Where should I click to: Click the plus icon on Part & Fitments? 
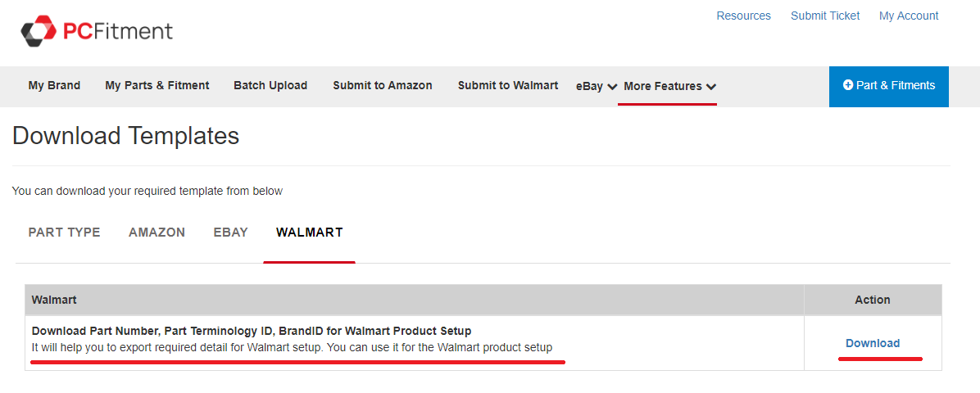coord(848,85)
